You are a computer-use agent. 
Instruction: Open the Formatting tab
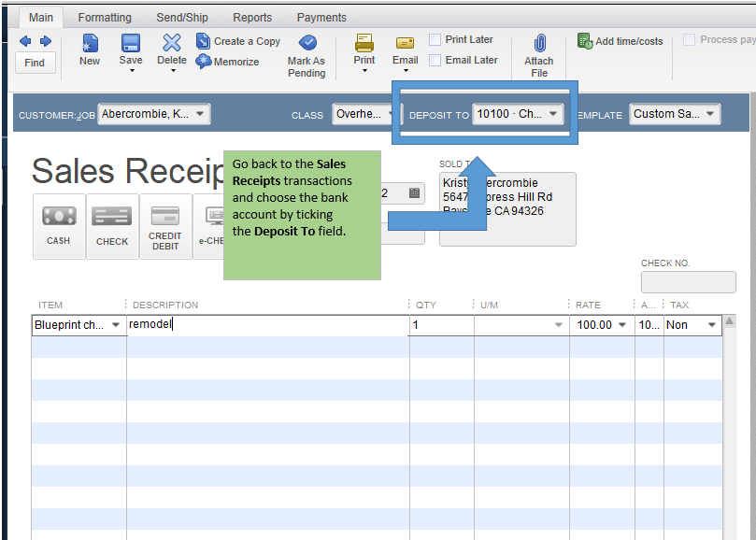coord(105,18)
